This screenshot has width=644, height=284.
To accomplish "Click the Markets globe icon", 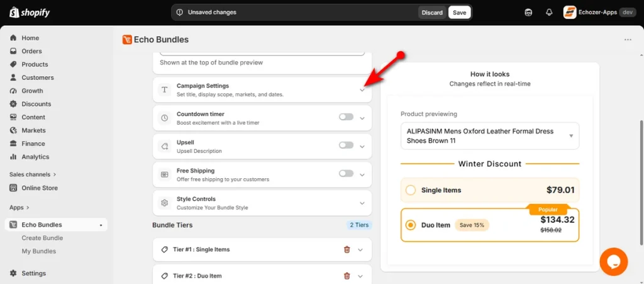I will point(14,130).
